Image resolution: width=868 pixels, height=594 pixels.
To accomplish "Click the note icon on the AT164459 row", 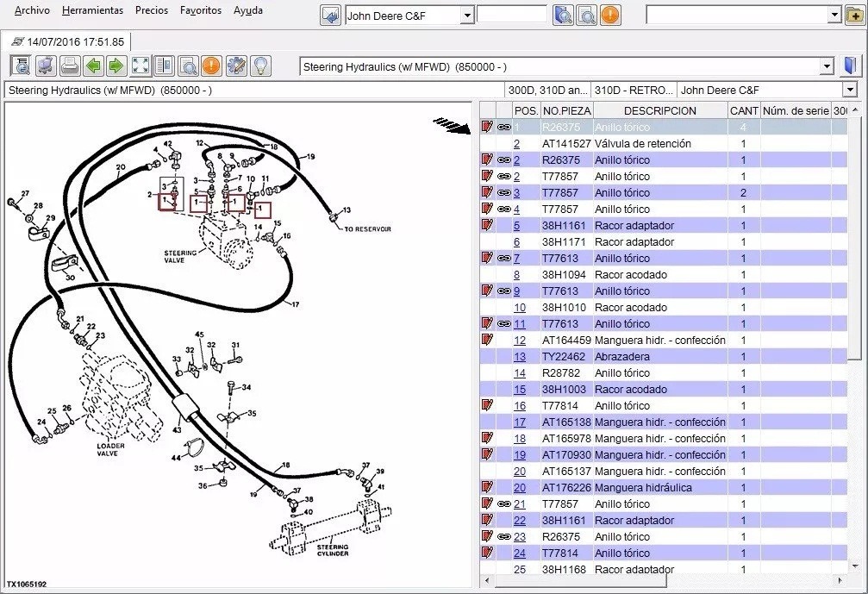I will click(x=487, y=340).
